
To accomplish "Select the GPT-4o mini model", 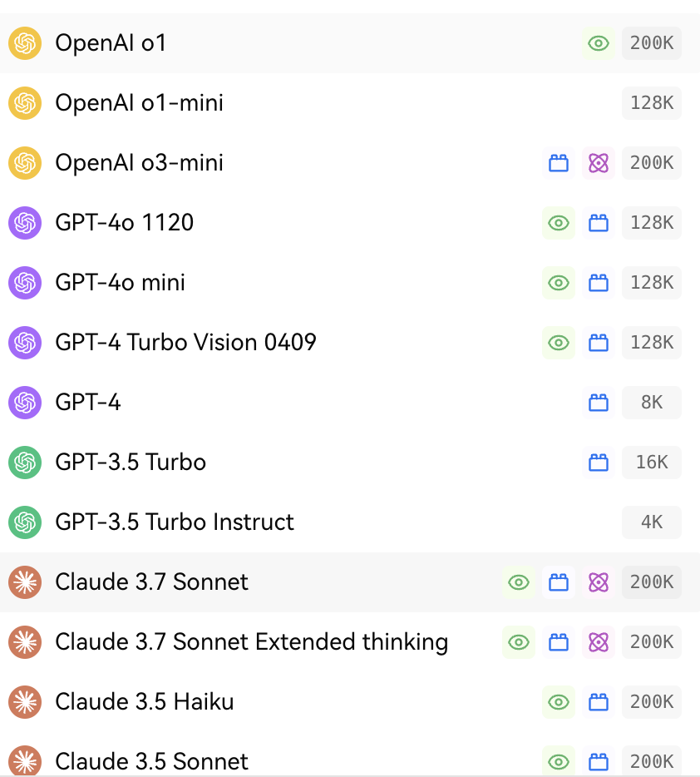I will (x=350, y=283).
